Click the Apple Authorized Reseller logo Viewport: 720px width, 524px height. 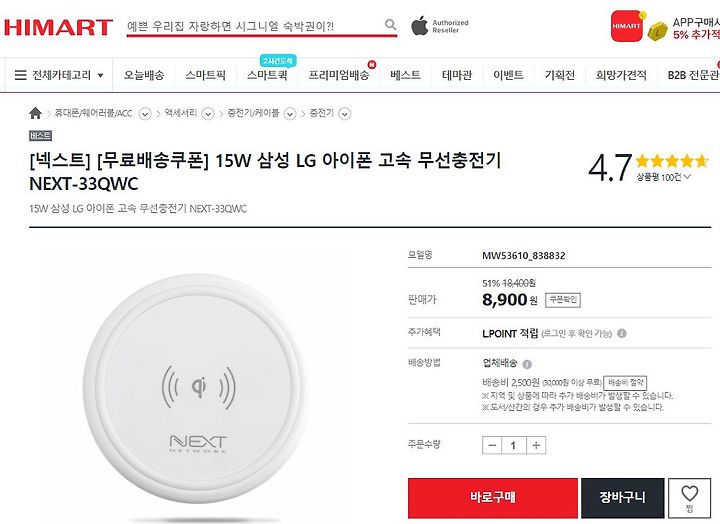[x=439, y=26]
